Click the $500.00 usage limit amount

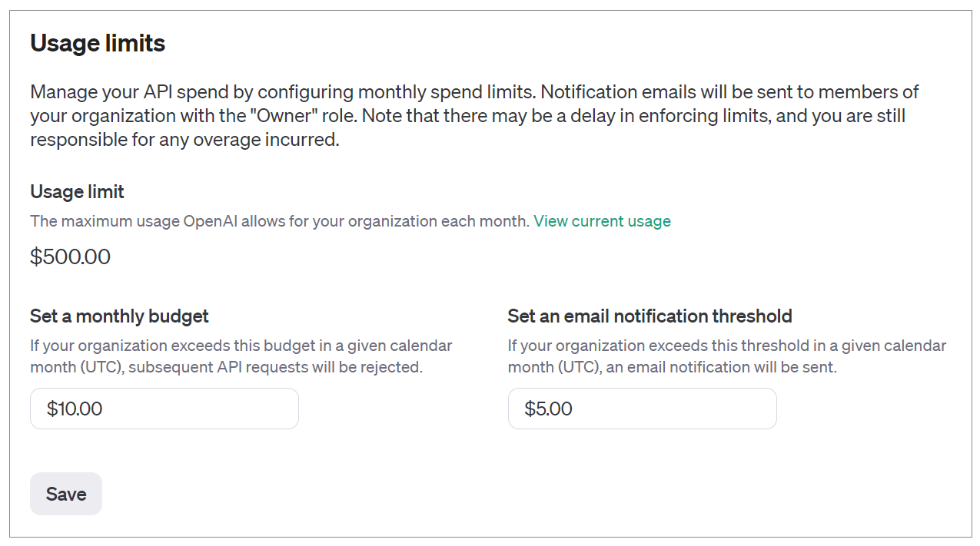click(70, 256)
